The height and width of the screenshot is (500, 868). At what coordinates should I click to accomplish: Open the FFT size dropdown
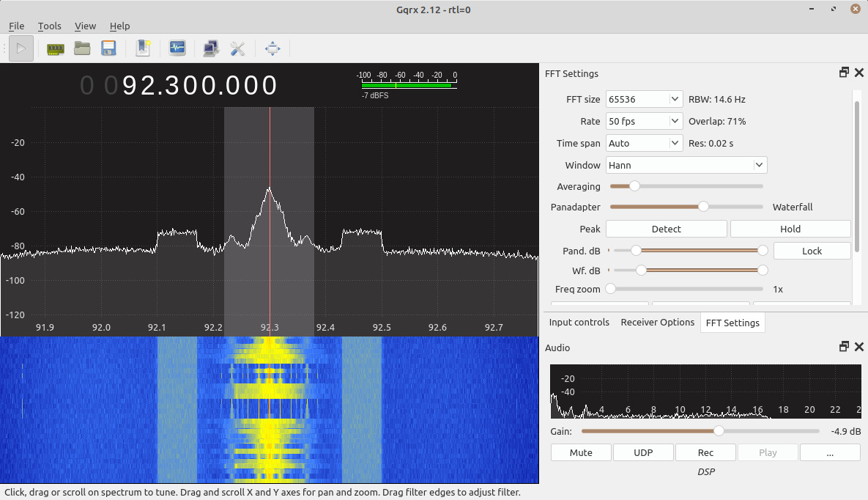(x=643, y=99)
